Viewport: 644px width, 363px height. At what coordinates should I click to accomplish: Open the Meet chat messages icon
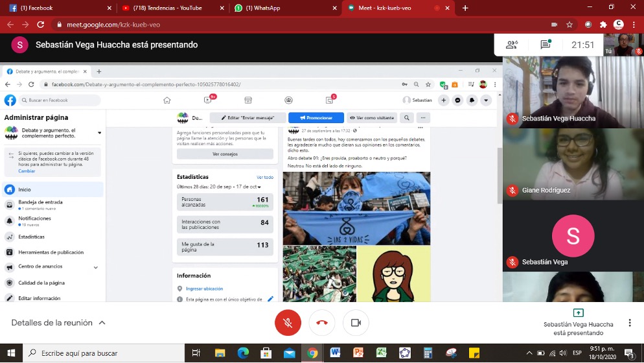[546, 45]
